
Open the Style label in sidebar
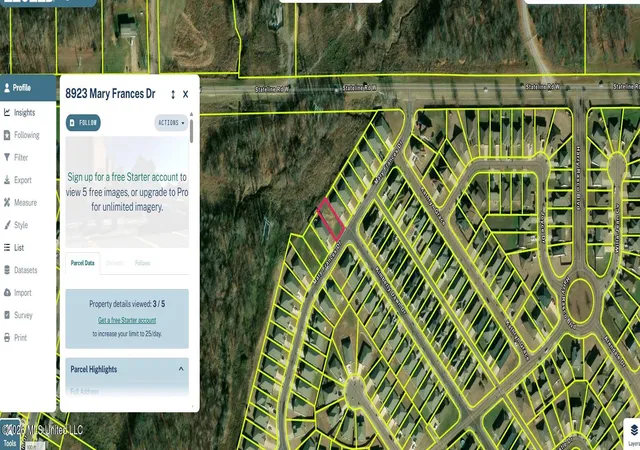[21, 225]
